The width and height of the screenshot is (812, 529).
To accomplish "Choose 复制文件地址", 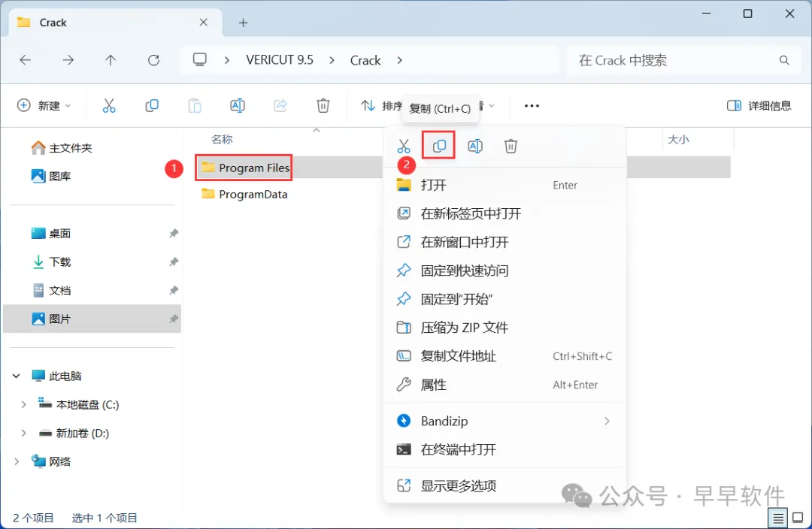I will (x=505, y=356).
